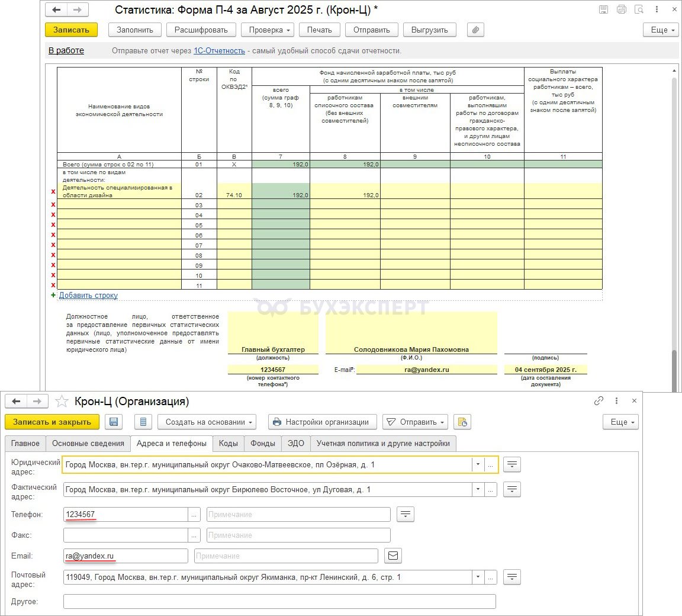This screenshot has width=682, height=616.
Task: Click the Расшифровать button
Action: tap(201, 30)
